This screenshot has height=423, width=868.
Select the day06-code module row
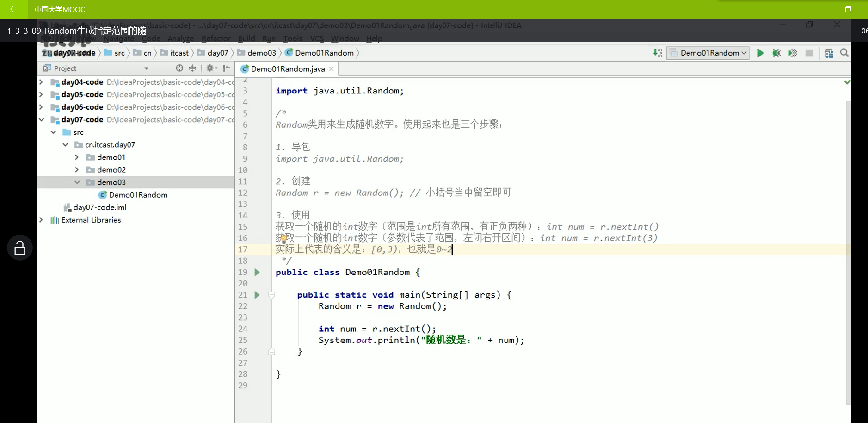click(x=136, y=107)
